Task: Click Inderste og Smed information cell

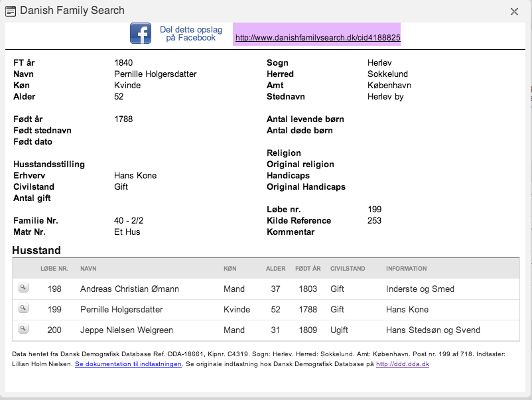Action: pos(420,289)
